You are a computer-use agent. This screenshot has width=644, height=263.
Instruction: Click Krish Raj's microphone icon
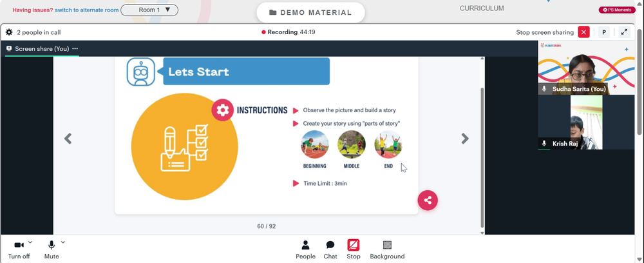click(544, 143)
